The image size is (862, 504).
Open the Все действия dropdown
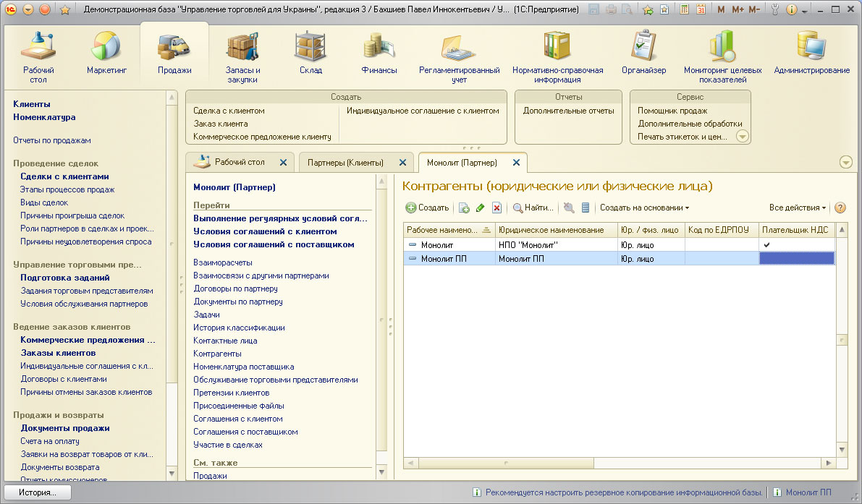pos(797,208)
